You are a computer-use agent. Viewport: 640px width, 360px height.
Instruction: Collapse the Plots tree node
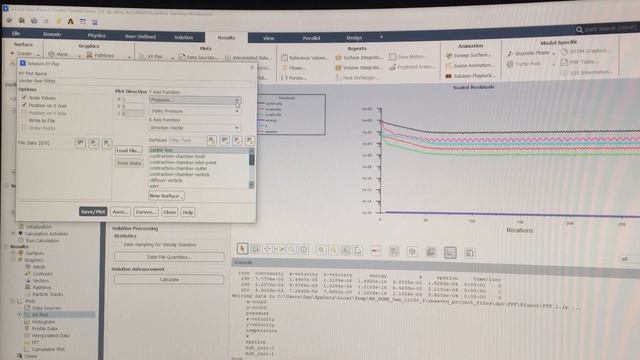(12, 301)
